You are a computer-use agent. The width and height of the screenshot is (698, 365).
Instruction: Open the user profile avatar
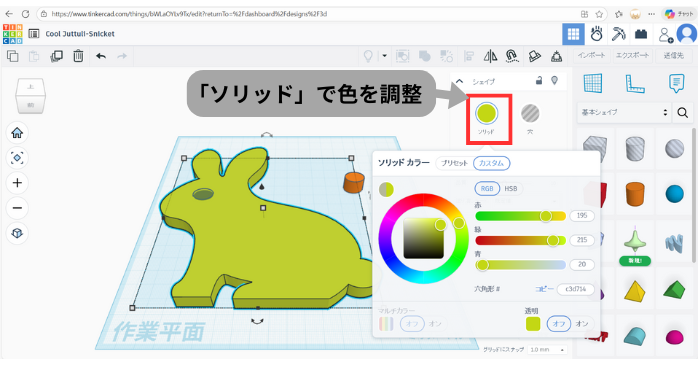pos(687,34)
